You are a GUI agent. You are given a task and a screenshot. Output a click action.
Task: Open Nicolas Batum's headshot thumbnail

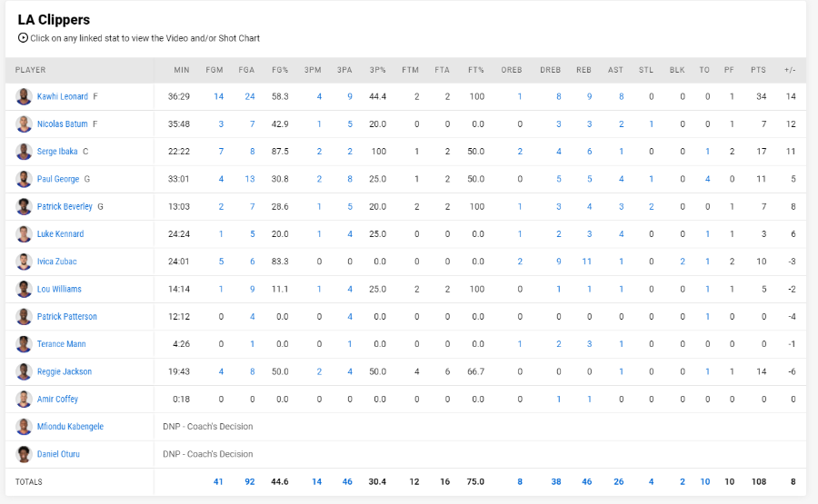click(x=24, y=124)
